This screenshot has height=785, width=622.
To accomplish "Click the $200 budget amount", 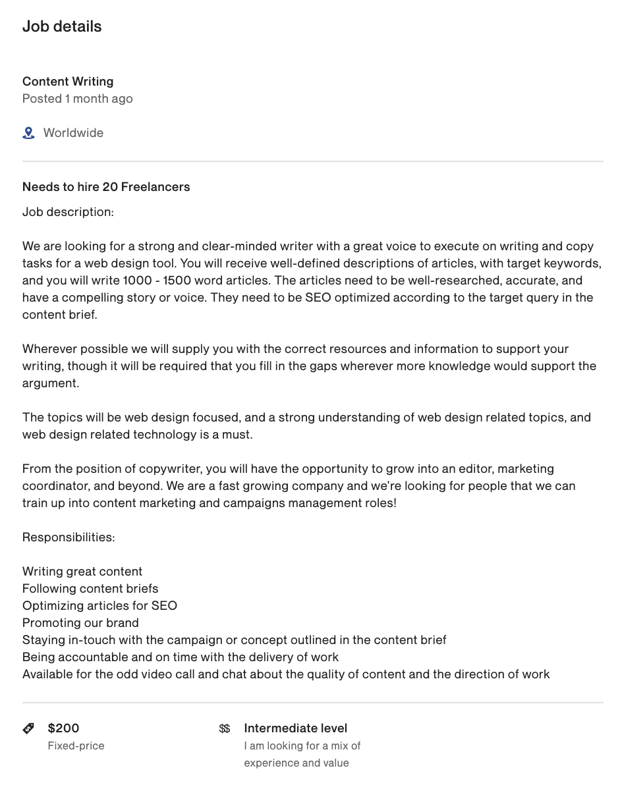I will 64,728.
